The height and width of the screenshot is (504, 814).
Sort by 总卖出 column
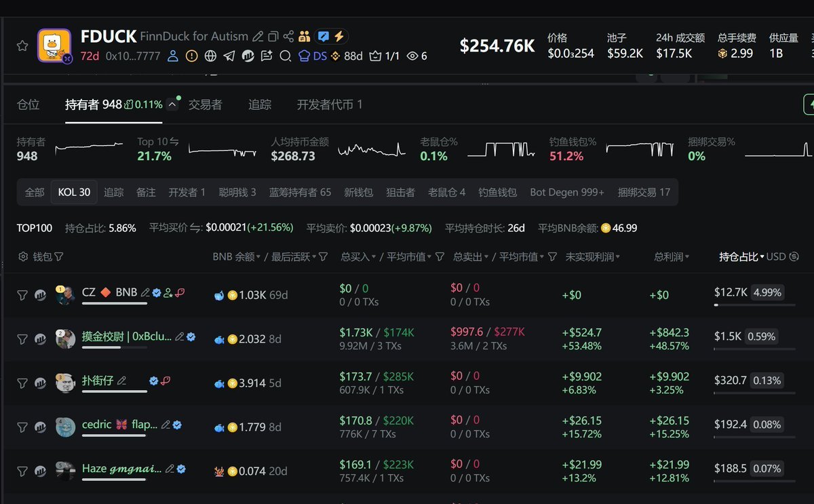(469, 256)
